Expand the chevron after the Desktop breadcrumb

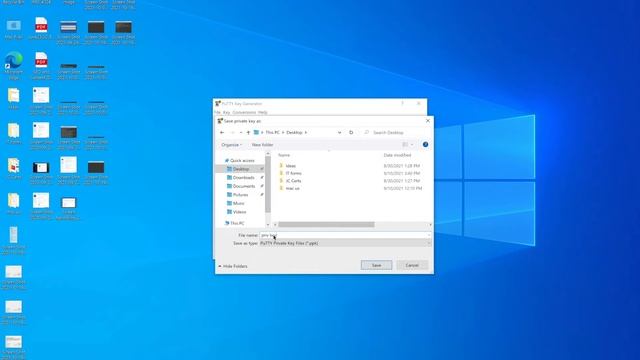point(306,133)
